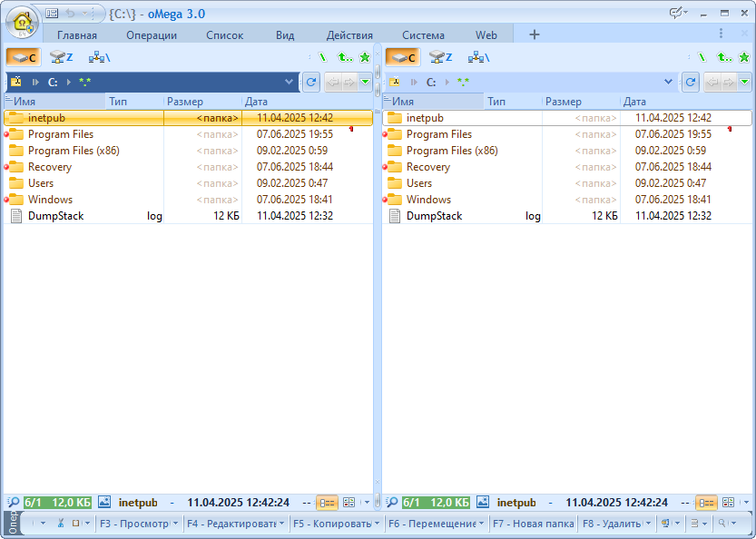Open favorites star in the right panel
Viewport: 756px width, 539px height.
tap(744, 57)
